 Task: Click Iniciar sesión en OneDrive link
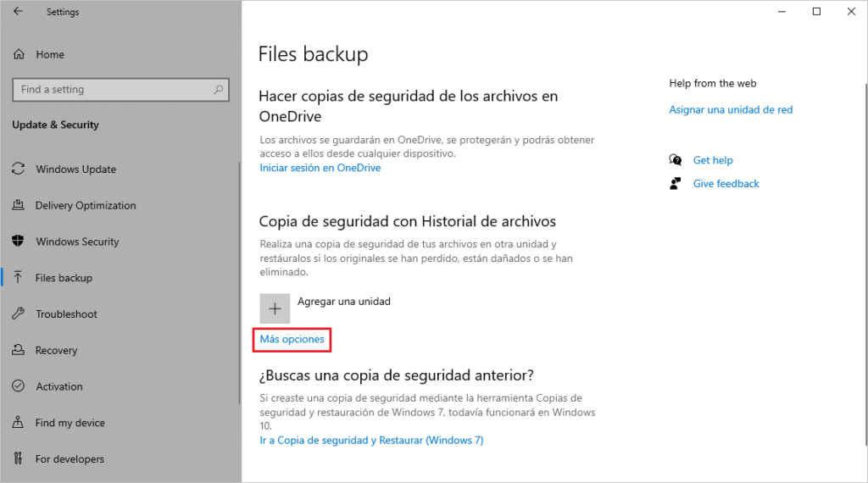(x=320, y=168)
